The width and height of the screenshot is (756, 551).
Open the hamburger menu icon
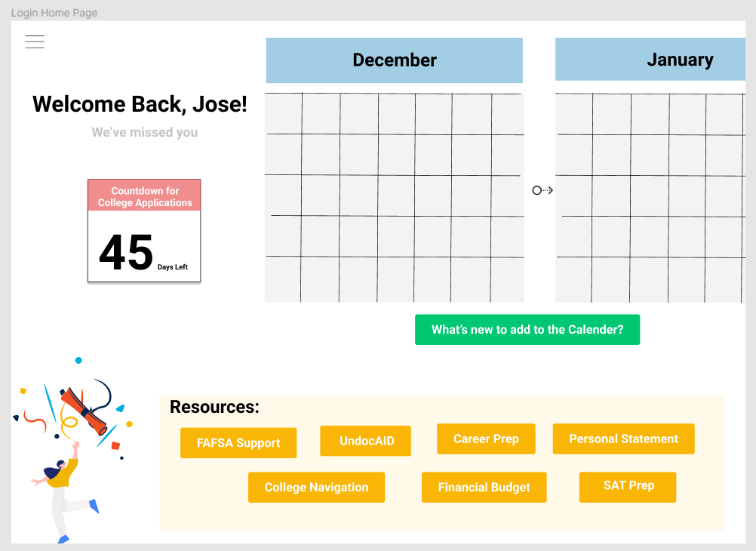(35, 42)
